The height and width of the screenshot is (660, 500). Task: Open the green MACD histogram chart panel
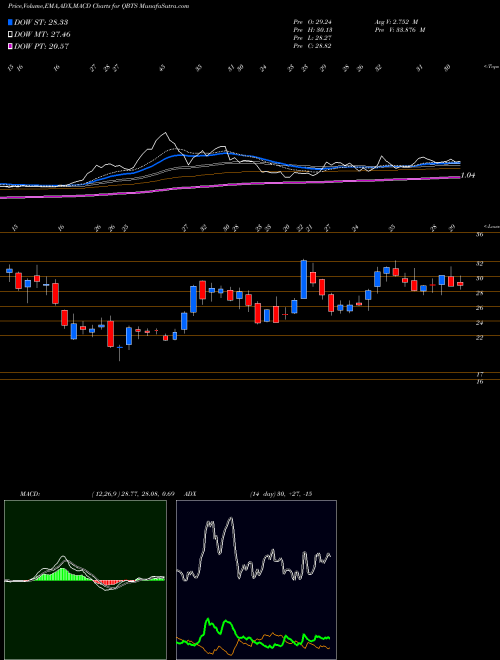point(85,580)
